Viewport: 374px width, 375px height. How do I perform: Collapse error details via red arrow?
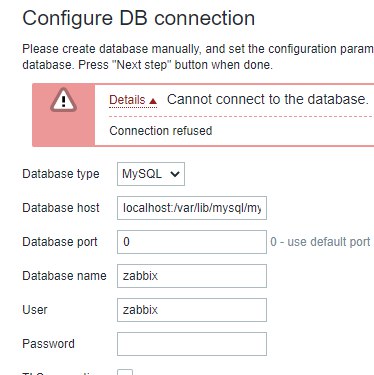click(x=153, y=101)
